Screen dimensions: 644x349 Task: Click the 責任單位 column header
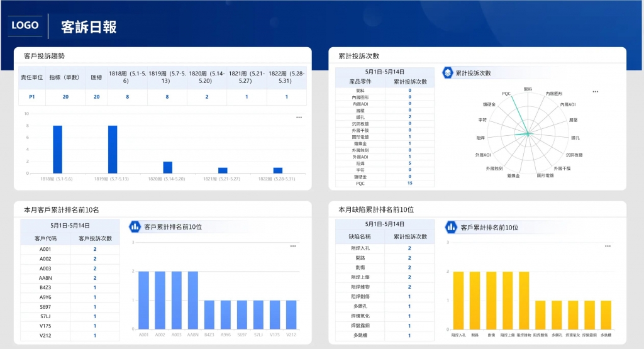tap(31, 77)
